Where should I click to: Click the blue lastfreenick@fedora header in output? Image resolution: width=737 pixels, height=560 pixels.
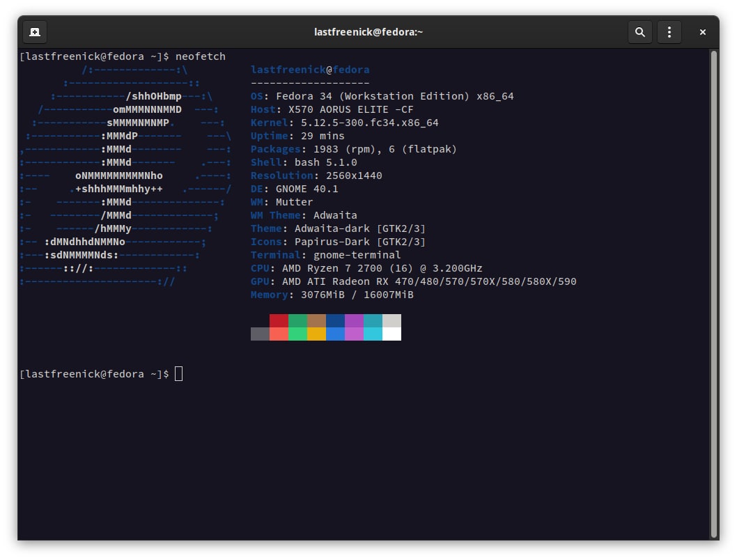point(310,70)
